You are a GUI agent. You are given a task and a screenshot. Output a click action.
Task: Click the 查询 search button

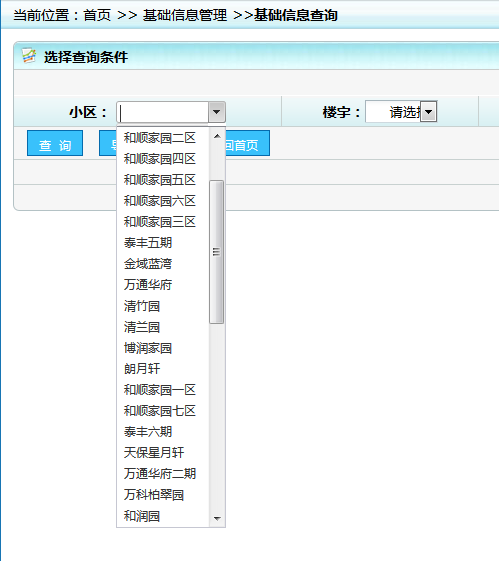click(x=55, y=143)
